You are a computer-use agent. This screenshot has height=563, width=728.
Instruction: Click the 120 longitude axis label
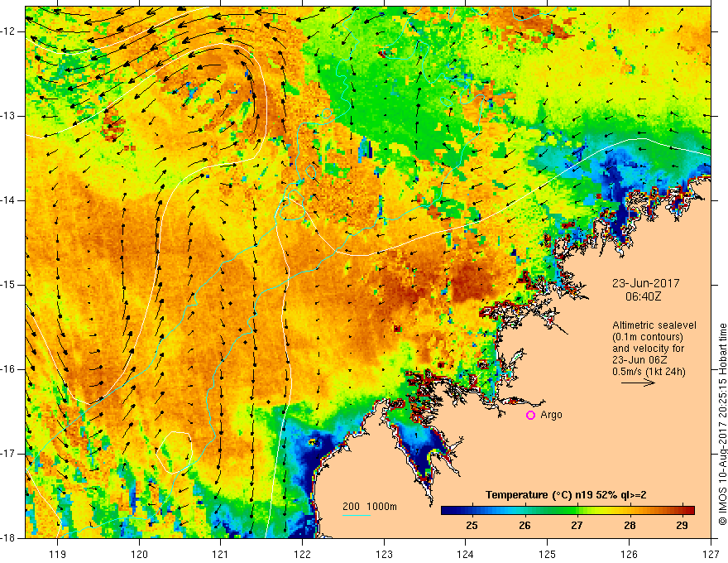click(139, 554)
